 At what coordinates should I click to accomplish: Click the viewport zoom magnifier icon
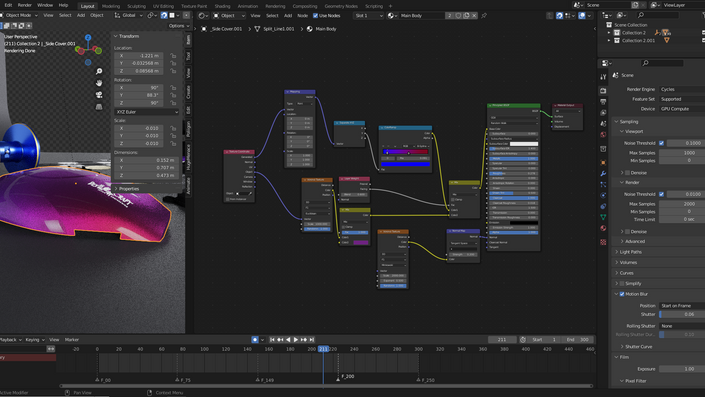coord(99,71)
